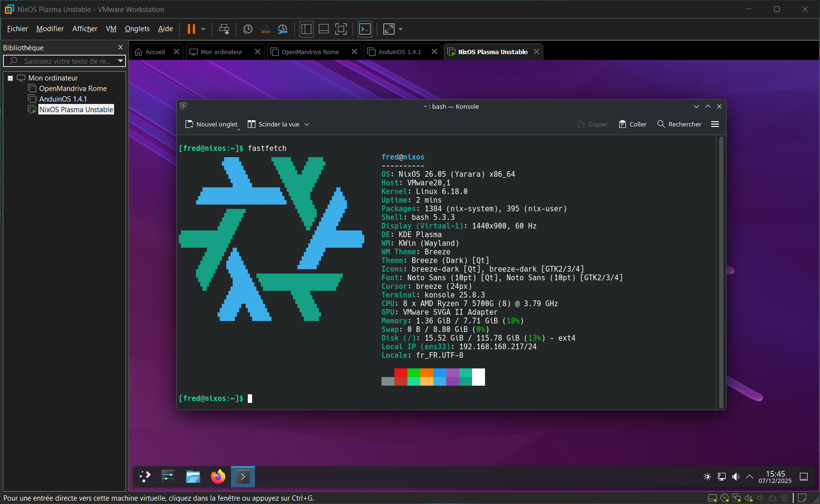This screenshot has height=504, width=820.
Task: Click the Nouvel onglet button in Konsole
Action: coord(211,125)
